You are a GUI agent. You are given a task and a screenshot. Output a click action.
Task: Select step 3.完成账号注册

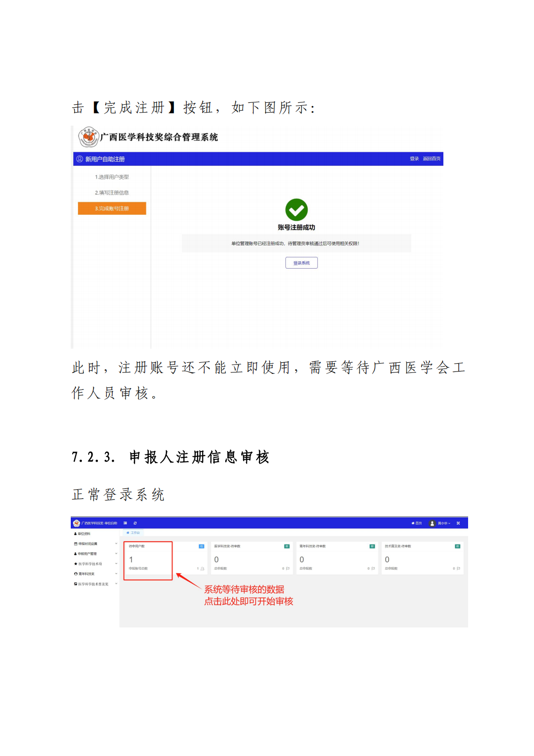[x=112, y=209]
